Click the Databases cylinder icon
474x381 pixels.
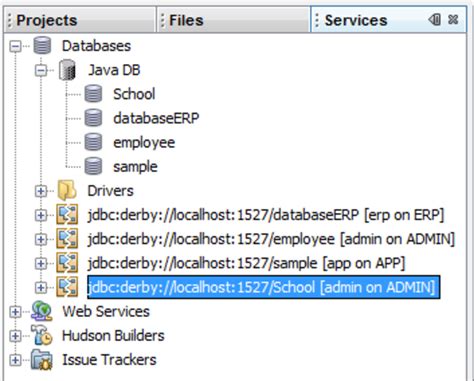click(x=42, y=46)
